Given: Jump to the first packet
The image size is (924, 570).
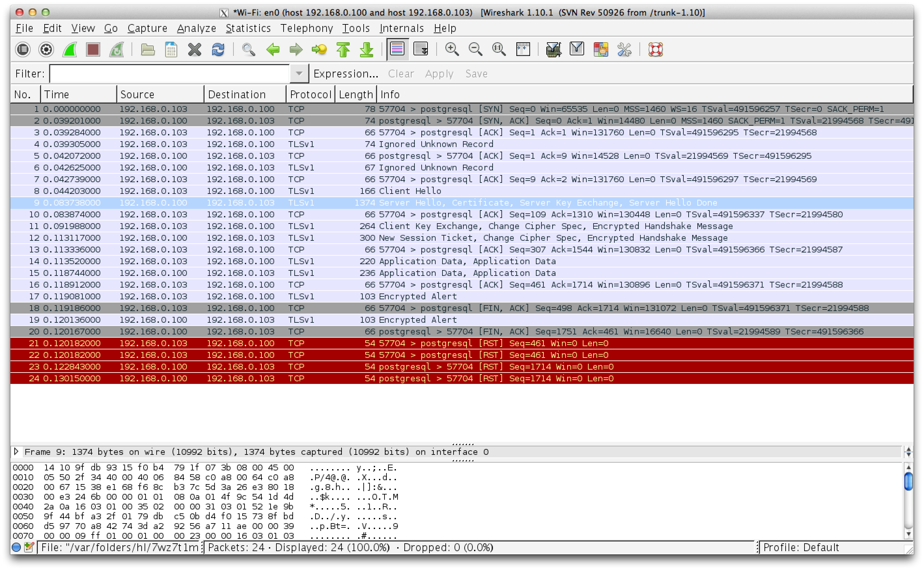Looking at the screenshot, I should pos(343,49).
